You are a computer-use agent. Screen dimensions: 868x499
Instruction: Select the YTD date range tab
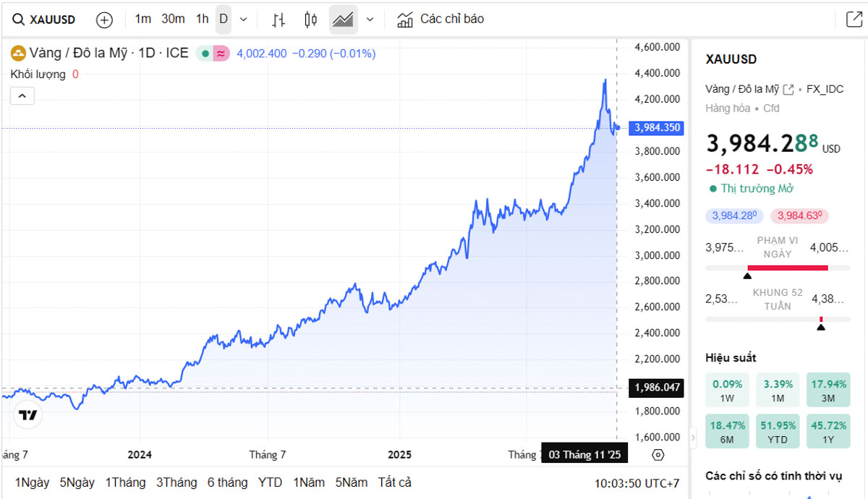click(x=270, y=482)
